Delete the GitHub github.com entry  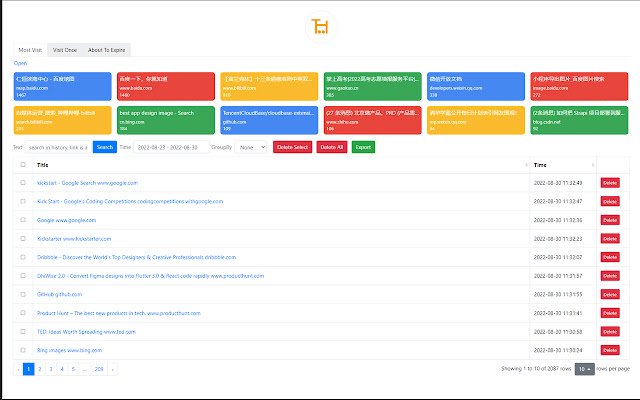point(610,295)
